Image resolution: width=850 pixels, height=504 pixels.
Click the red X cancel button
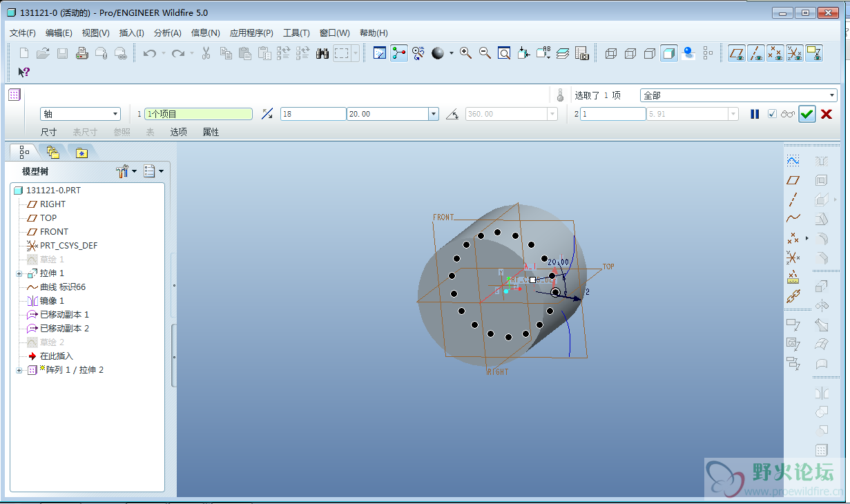pos(827,114)
